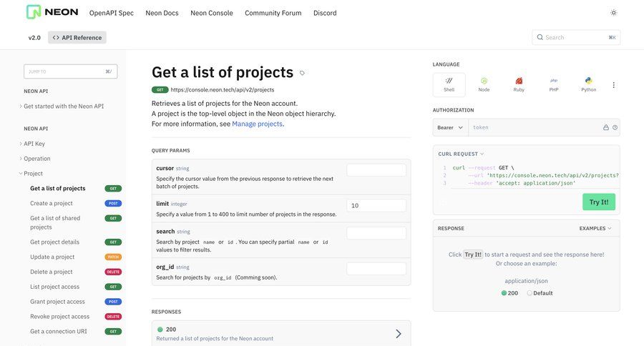Expand the API Key sidebar section

34,144
